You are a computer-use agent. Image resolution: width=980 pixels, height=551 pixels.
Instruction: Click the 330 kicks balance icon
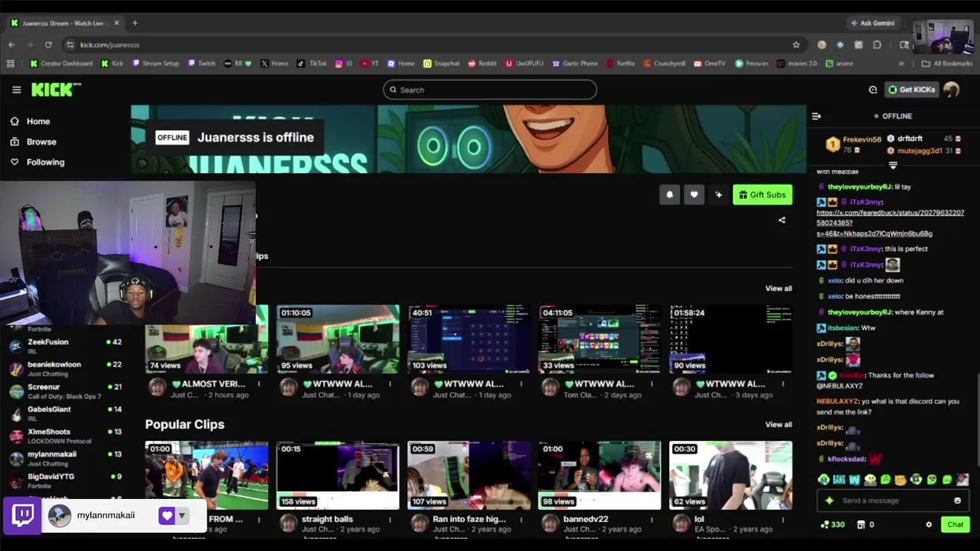(x=832, y=524)
